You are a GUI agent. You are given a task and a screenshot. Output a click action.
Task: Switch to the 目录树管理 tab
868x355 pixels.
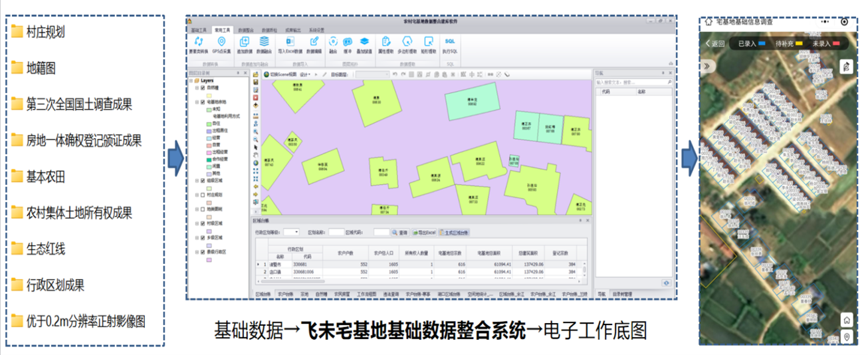[x=622, y=293]
